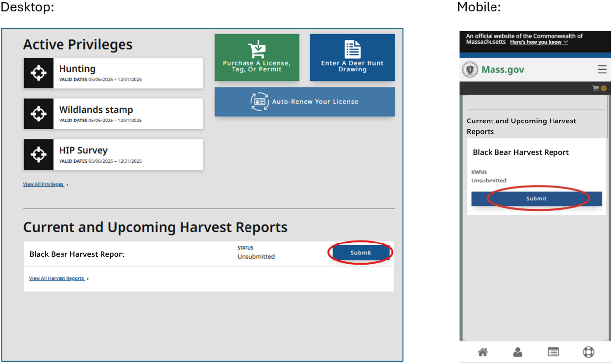Viewport: 615px width, 364px height.
Task: Open the View All Privileges link
Action: coord(44,184)
